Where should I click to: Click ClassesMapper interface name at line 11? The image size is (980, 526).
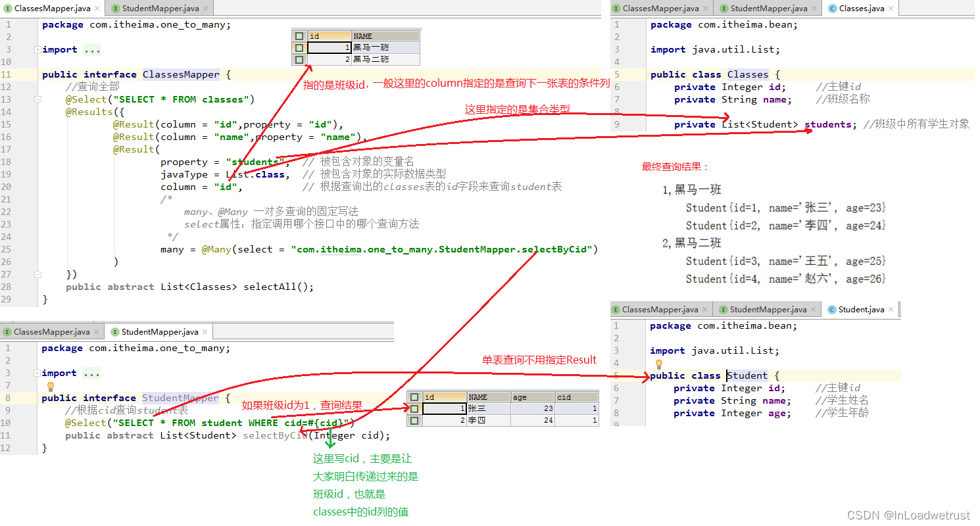pos(181,74)
